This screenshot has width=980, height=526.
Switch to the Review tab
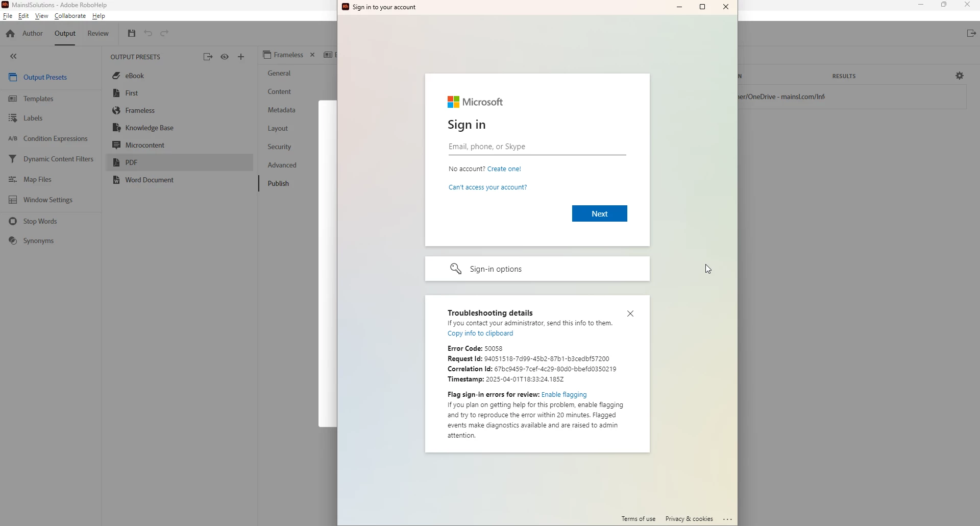(x=98, y=34)
